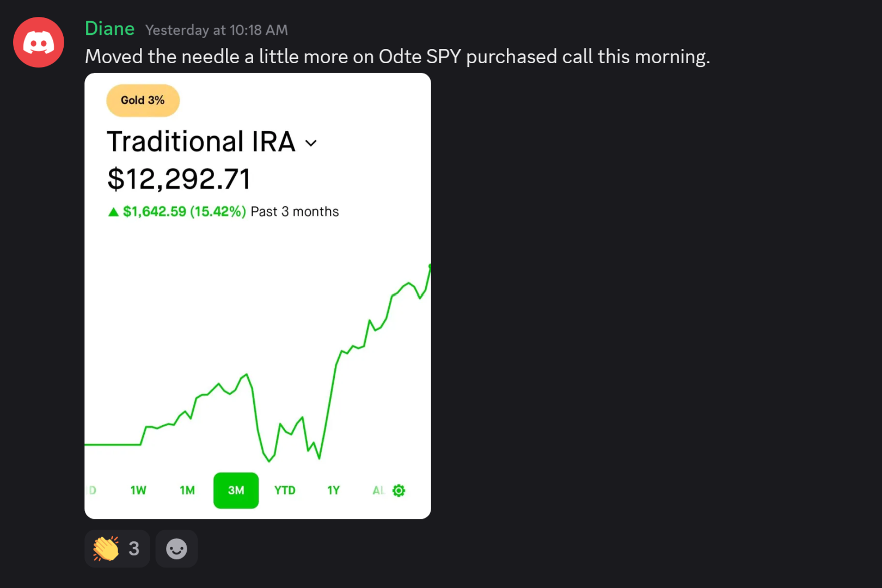Toggle the clapping hands reaction

pyautogui.click(x=117, y=549)
